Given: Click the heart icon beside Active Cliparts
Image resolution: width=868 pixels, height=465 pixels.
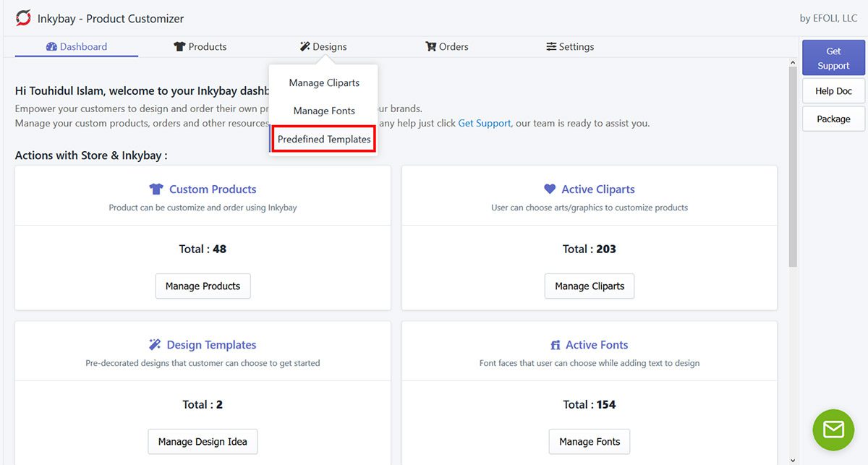Looking at the screenshot, I should click(550, 189).
